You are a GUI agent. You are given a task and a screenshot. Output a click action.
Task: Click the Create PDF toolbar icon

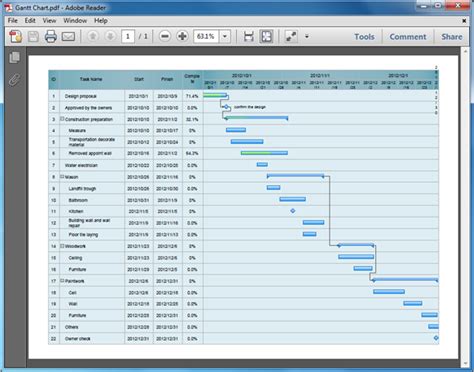click(15, 36)
